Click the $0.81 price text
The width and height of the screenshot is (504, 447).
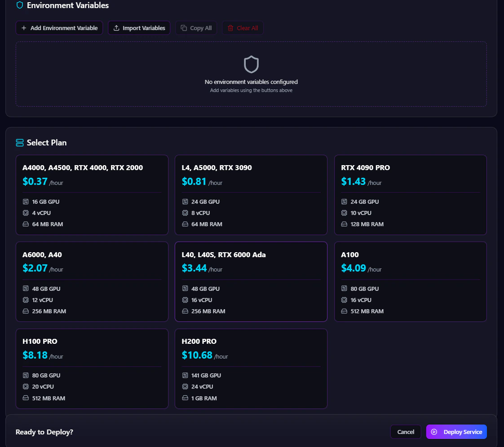click(x=194, y=181)
